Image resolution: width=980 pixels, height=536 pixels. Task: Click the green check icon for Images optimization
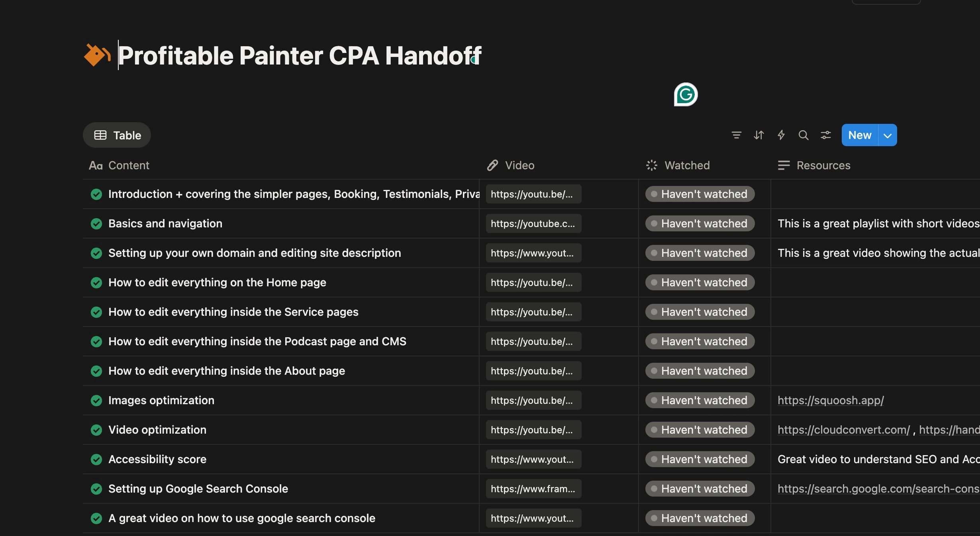click(96, 400)
